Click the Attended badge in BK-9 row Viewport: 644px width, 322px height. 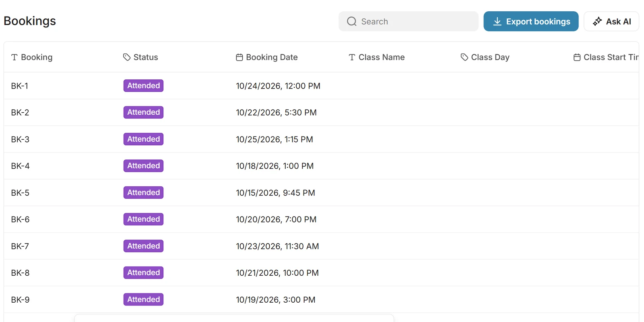point(144,299)
